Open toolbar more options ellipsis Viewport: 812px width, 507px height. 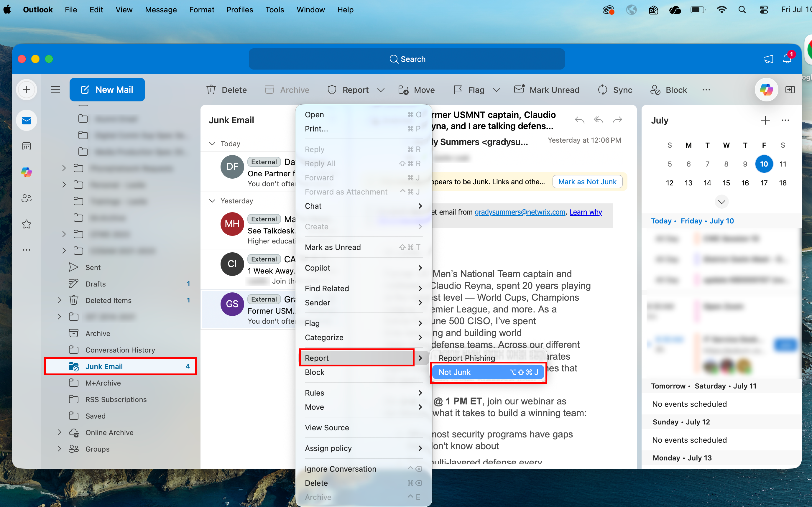706,90
